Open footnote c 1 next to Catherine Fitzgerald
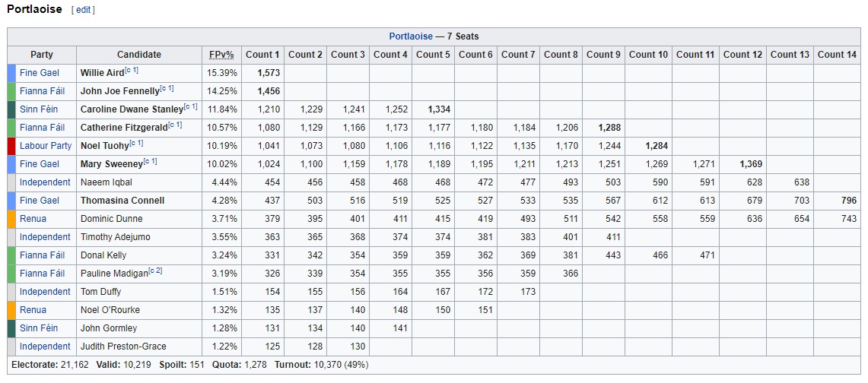This screenshot has width=868, height=383. tap(174, 125)
